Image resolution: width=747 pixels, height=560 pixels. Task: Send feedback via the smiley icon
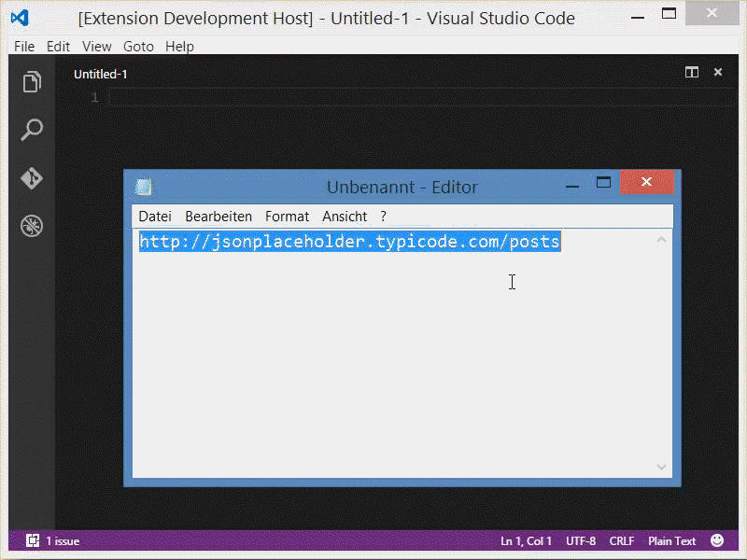tap(717, 540)
